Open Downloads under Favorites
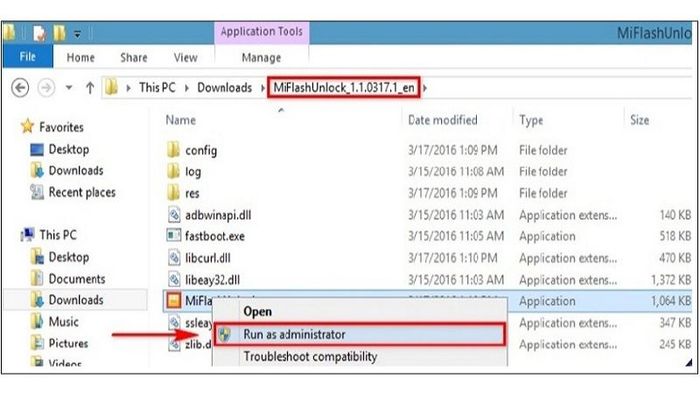The width and height of the screenshot is (700, 394). click(x=76, y=170)
